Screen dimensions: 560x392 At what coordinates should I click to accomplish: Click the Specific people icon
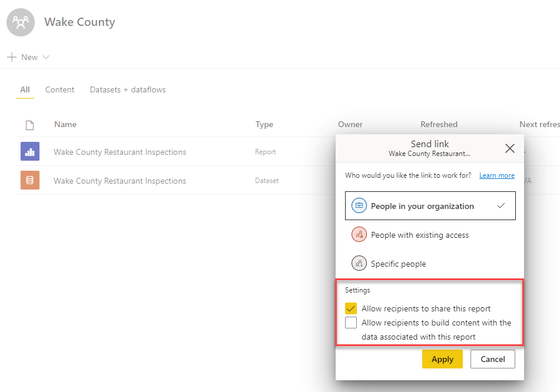359,264
